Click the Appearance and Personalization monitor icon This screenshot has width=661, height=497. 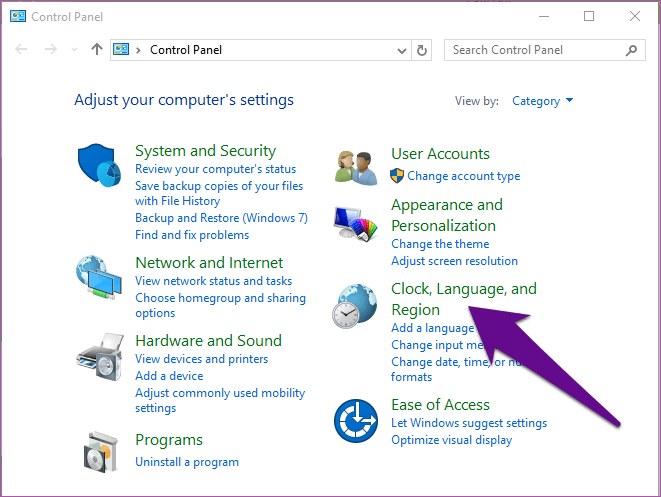tap(355, 224)
